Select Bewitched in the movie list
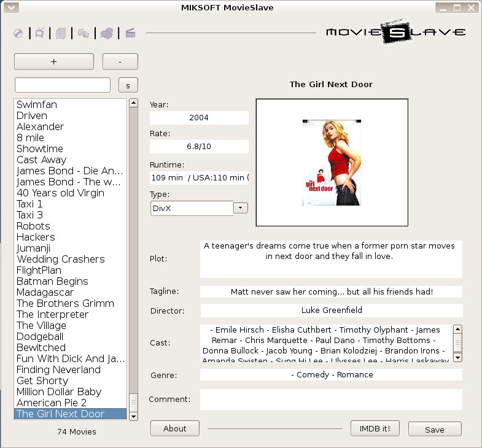Image resolution: width=482 pixels, height=448 pixels. (x=71, y=348)
